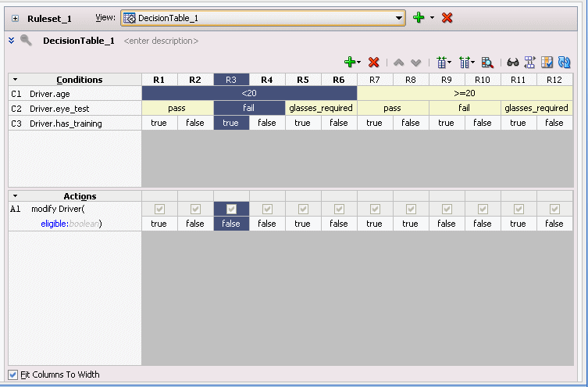588x387 pixels.
Task: Click has_training 'true' cell in R9
Action: point(447,123)
